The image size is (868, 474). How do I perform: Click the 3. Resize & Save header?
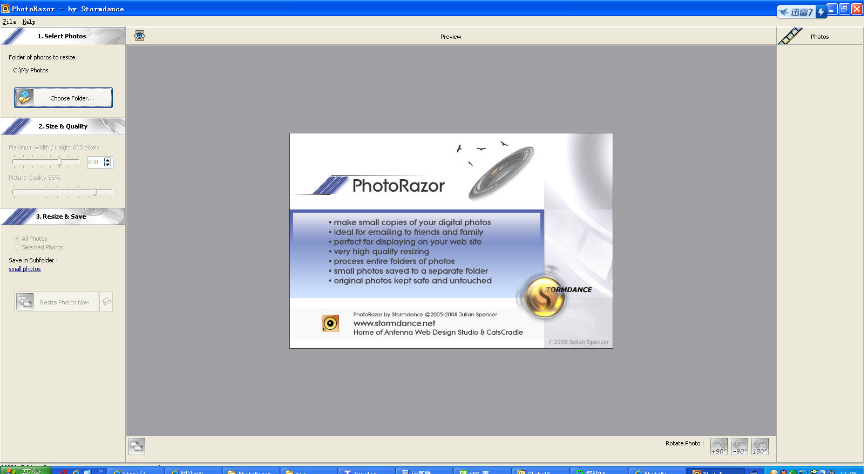pyautogui.click(x=63, y=216)
